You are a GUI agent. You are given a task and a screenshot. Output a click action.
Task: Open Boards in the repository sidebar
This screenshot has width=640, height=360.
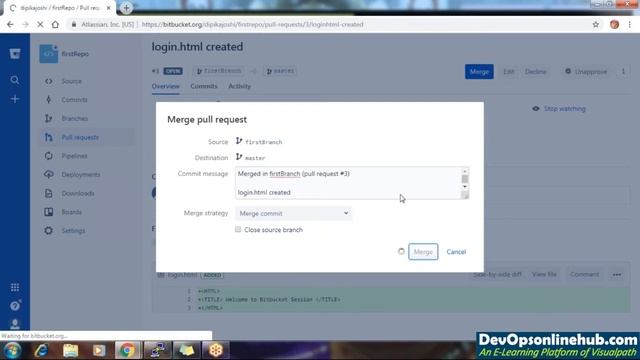(87, 212)
